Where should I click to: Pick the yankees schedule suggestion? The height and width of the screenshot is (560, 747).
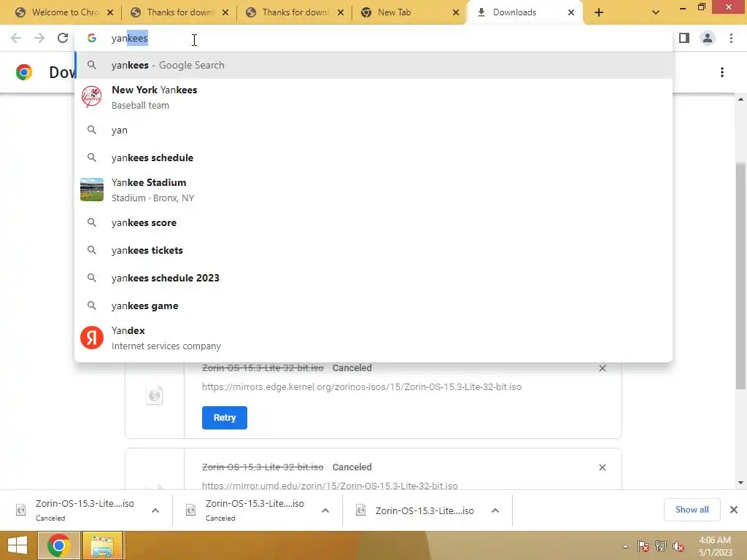point(373,157)
